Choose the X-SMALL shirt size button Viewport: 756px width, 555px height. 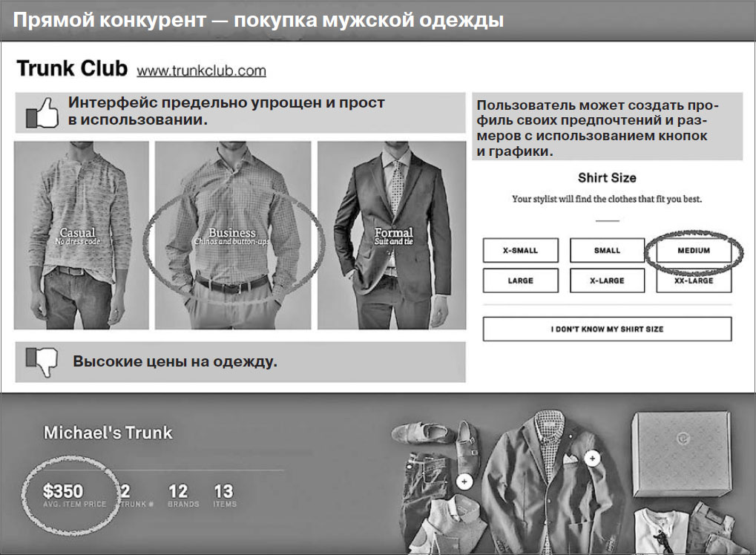click(x=520, y=250)
